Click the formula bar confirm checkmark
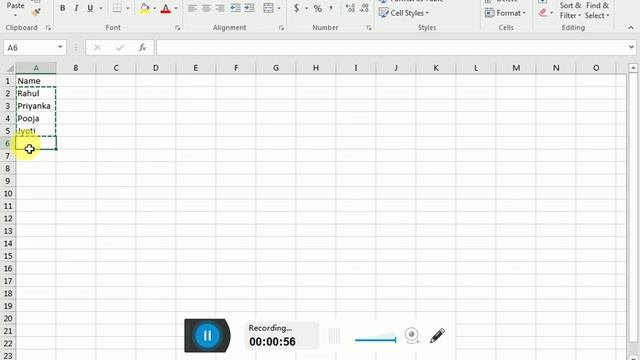Viewport: 640px width, 360px height. coord(120,48)
